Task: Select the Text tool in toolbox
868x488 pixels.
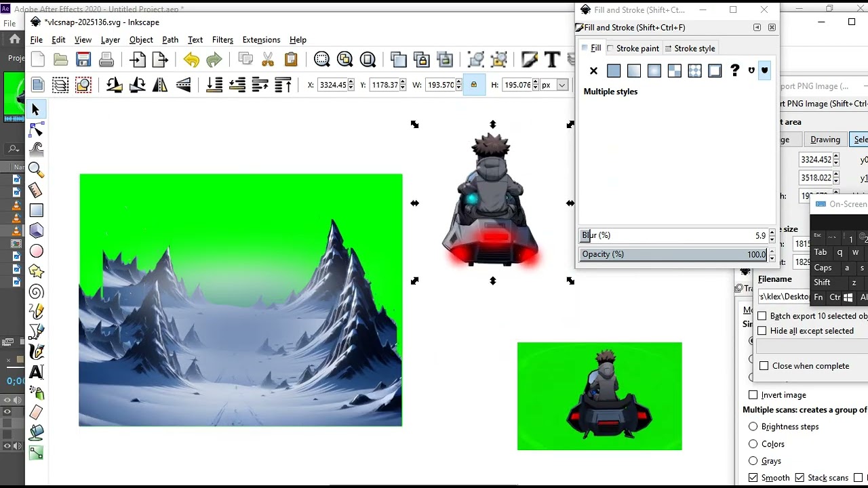Action: [36, 372]
